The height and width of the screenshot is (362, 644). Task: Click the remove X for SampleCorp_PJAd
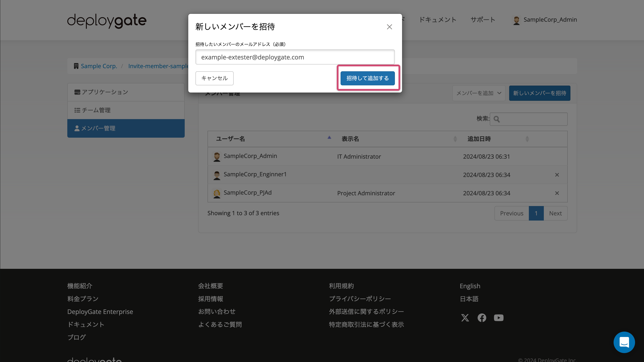pyautogui.click(x=557, y=192)
